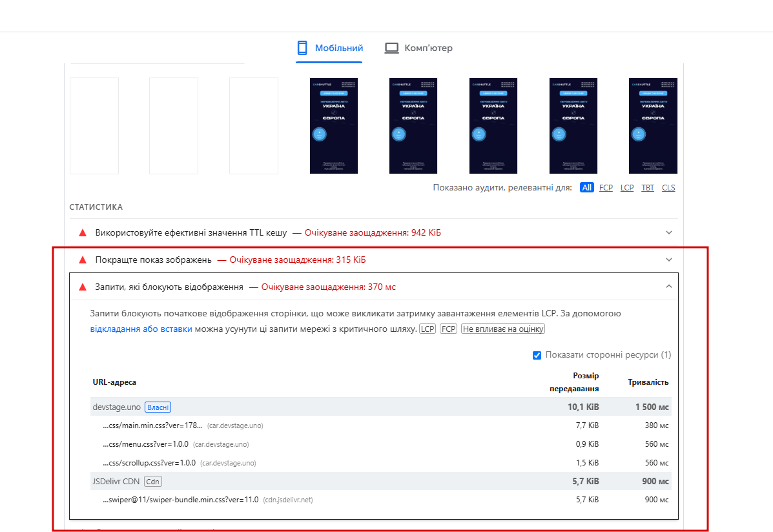The height and width of the screenshot is (532, 773).
Task: Click the 1,5 КіБ size value
Action: (x=587, y=463)
